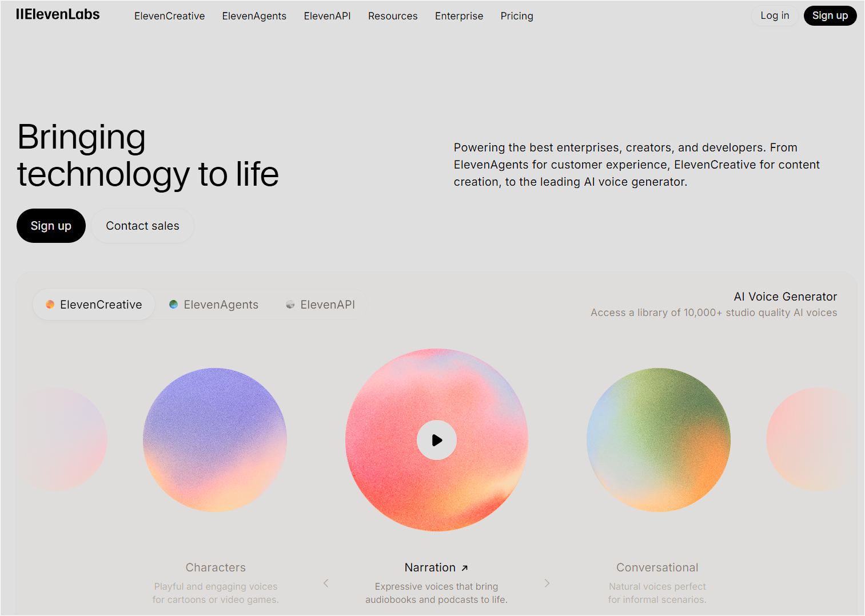The height and width of the screenshot is (616, 865).
Task: Click the Contact sales button
Action: pos(142,226)
